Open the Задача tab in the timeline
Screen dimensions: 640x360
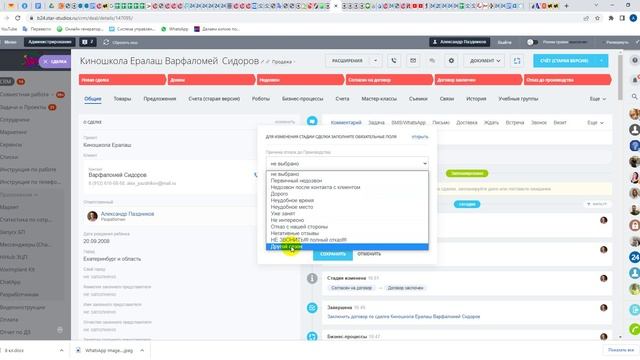pos(376,122)
